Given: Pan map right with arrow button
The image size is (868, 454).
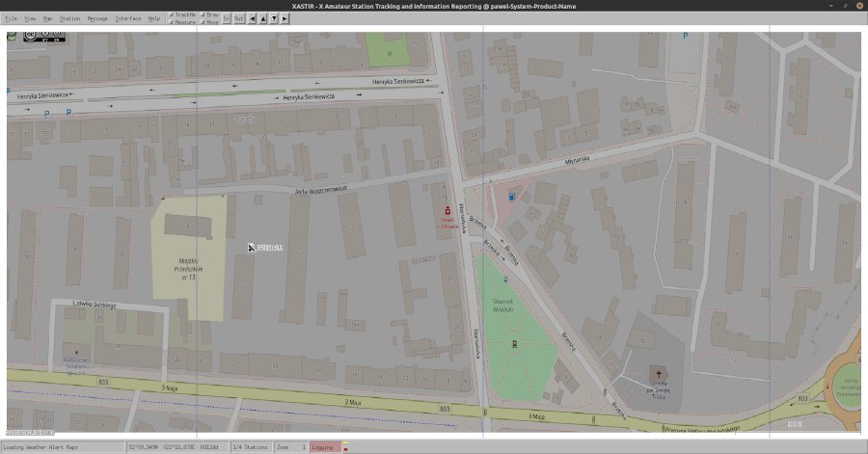Looking at the screenshot, I should coord(285,18).
